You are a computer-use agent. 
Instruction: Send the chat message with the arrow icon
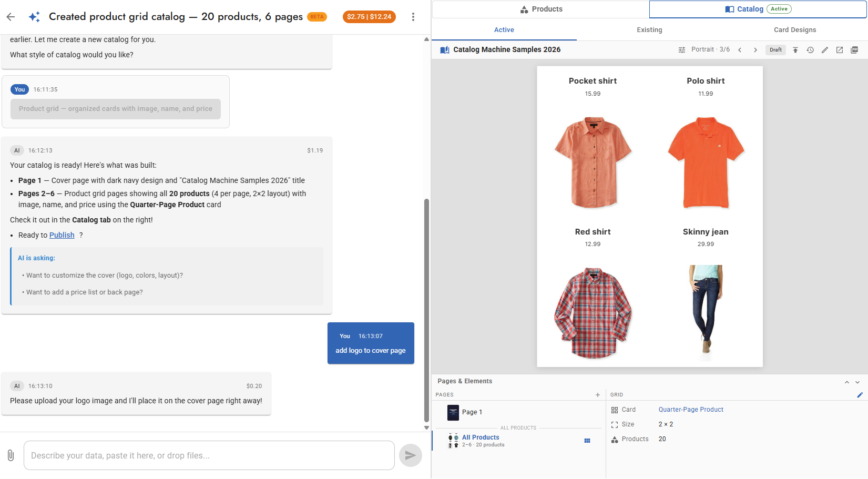410,455
